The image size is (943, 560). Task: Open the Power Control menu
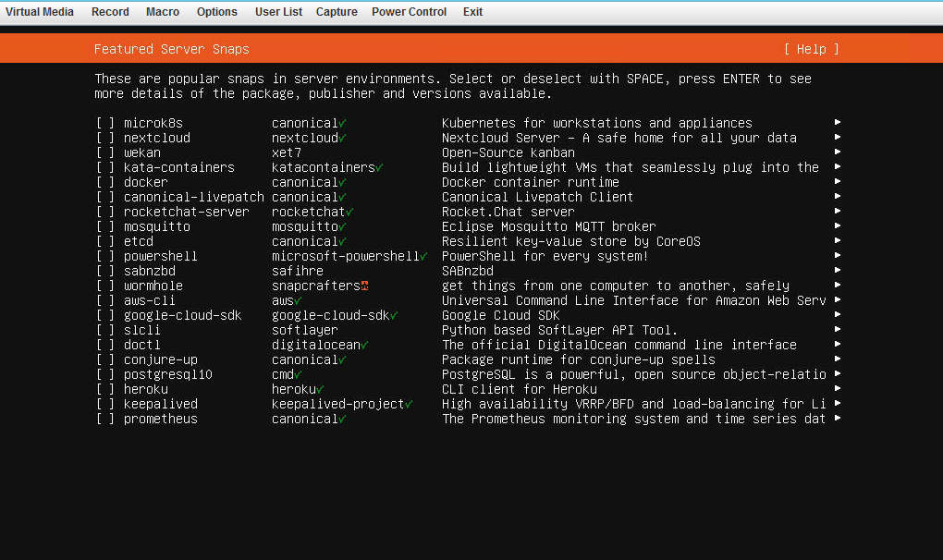[409, 11]
